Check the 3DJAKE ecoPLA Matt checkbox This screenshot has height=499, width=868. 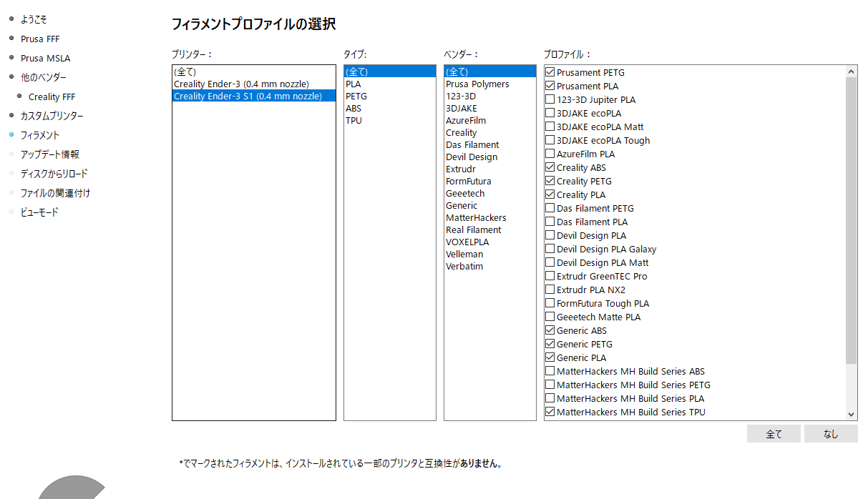click(x=550, y=127)
